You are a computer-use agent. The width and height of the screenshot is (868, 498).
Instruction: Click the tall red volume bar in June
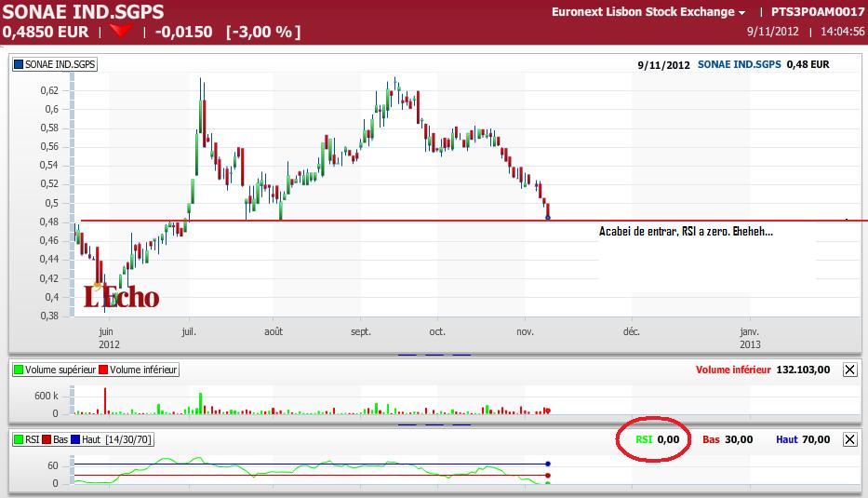pyautogui.click(x=105, y=401)
